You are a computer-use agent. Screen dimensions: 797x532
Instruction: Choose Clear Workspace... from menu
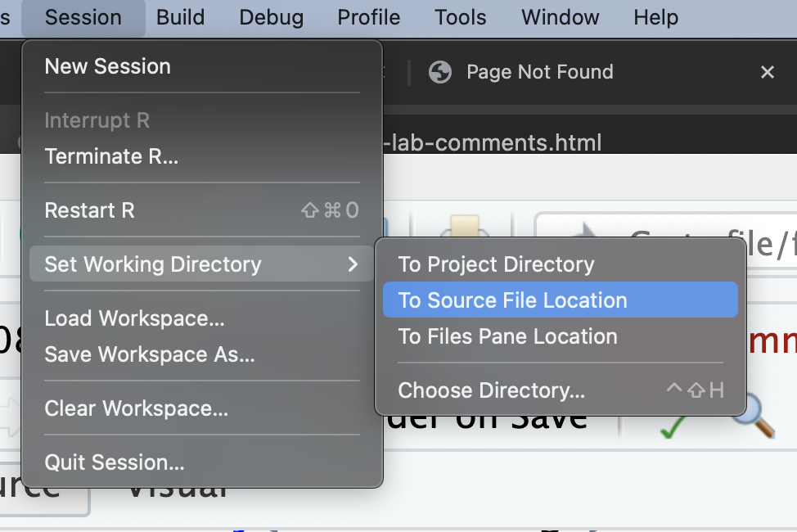[136, 408]
